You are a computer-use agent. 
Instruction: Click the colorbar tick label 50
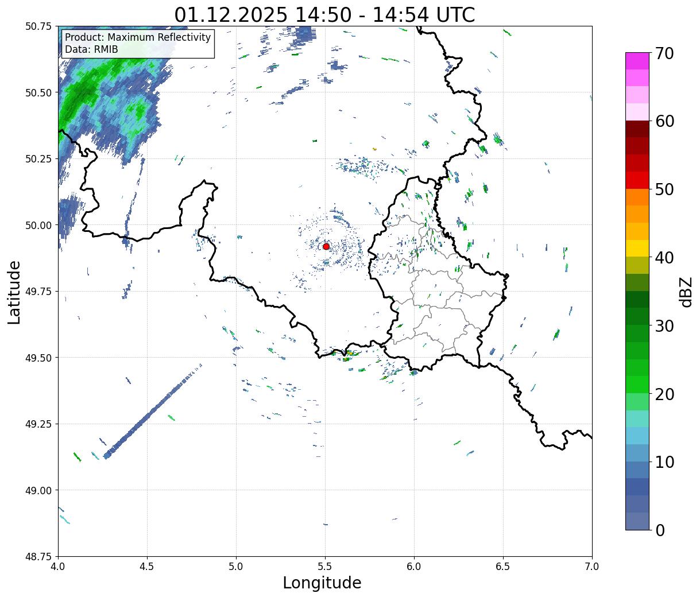click(x=664, y=189)
